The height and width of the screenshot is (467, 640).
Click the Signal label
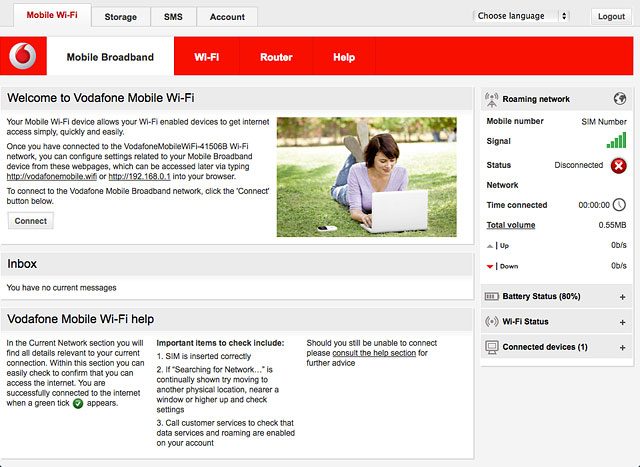(498, 141)
